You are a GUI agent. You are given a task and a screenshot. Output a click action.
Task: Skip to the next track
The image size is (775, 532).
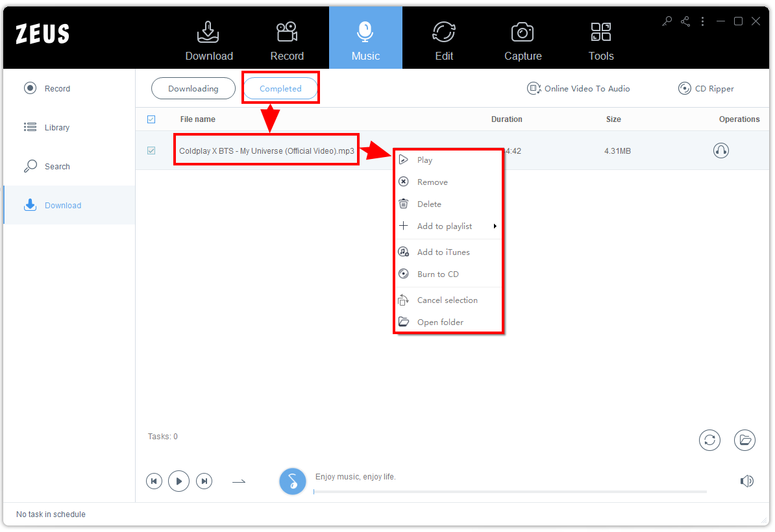coord(204,481)
